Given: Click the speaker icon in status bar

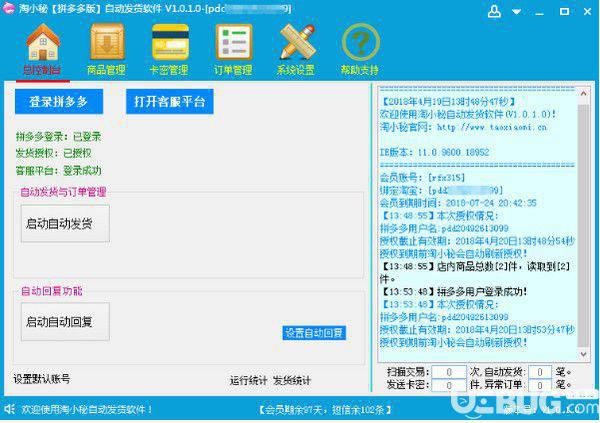Looking at the screenshot, I should tap(10, 409).
